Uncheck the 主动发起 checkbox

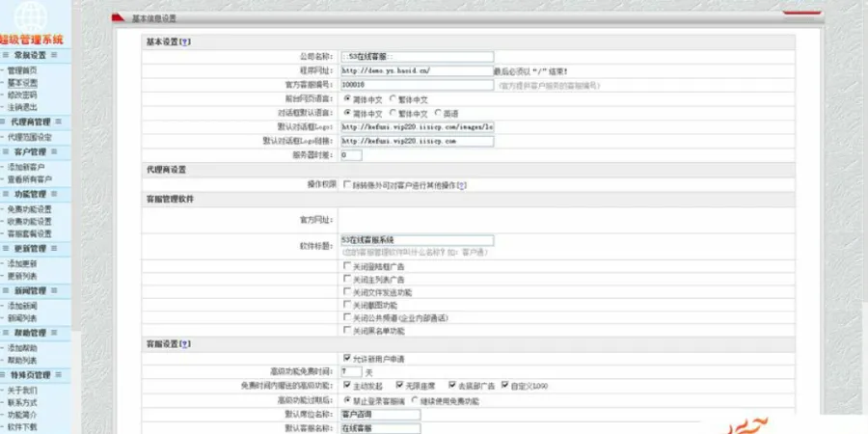click(x=347, y=385)
